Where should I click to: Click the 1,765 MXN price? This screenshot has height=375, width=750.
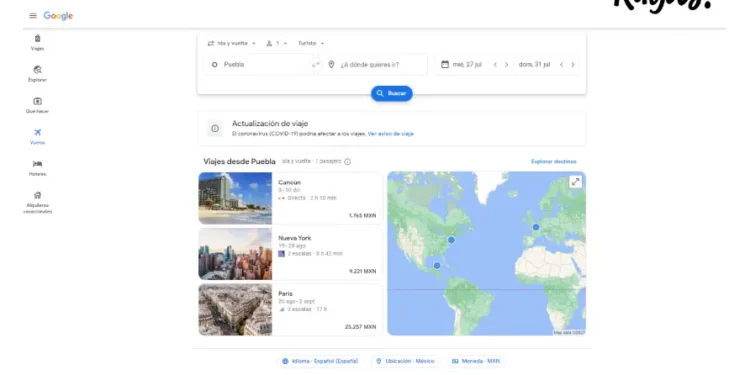click(x=363, y=216)
